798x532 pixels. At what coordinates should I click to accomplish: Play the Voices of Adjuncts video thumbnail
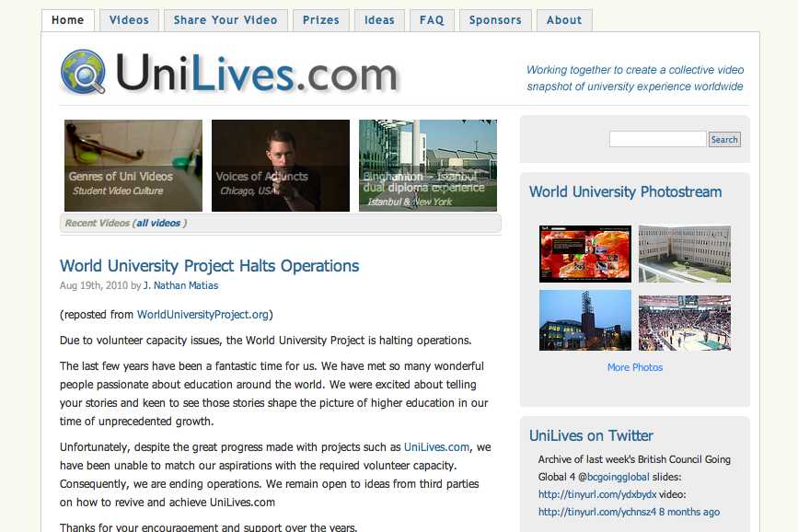(281, 166)
